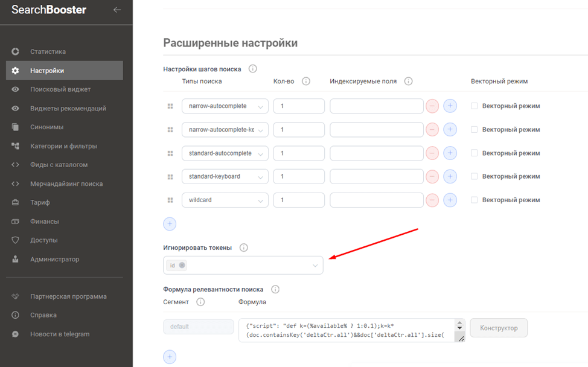Collapse sidebar using the back arrow icon
This screenshot has width=588, height=367.
tap(117, 10)
